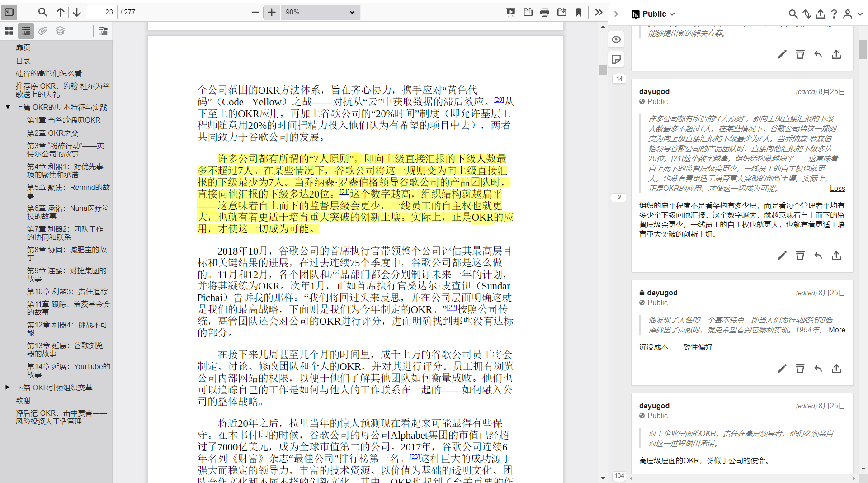
Task: Click the print document icon
Action: tap(545, 12)
